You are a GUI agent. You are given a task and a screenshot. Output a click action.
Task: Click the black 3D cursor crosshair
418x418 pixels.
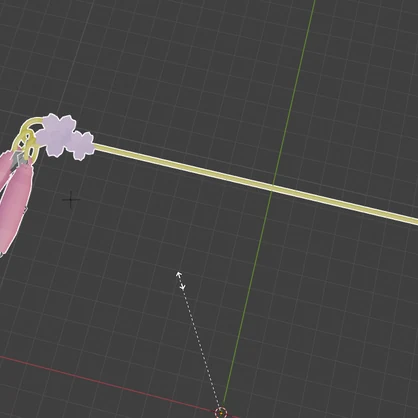click(x=71, y=200)
